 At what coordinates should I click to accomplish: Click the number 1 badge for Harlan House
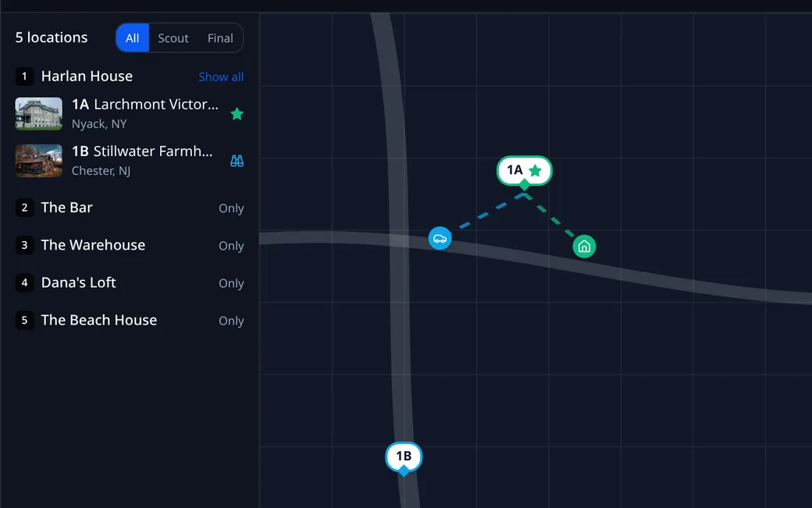pos(24,76)
